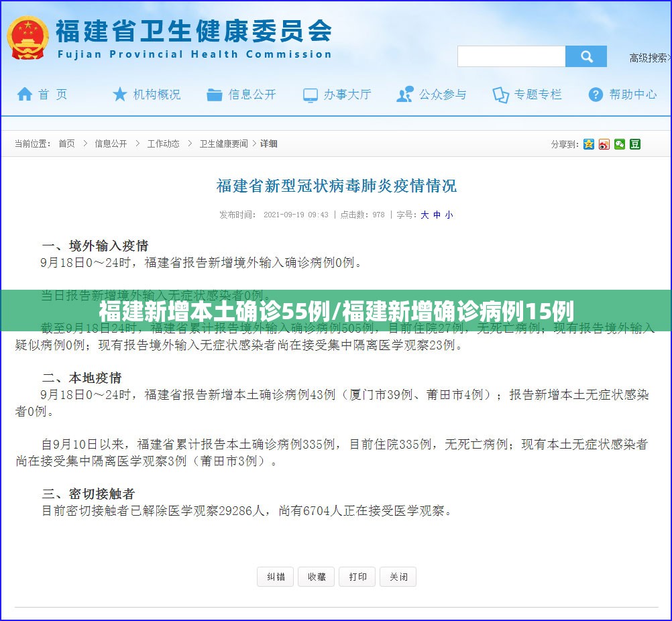
Task: Open the question mark 帮助中心 icon
Action: point(596,95)
